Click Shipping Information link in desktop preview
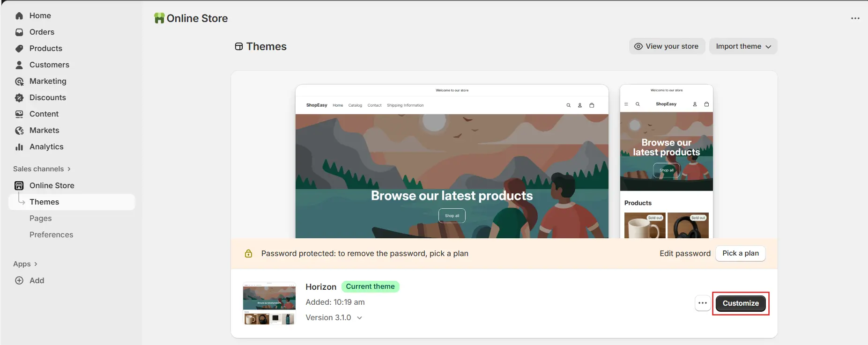Image resolution: width=868 pixels, height=345 pixels. 405,105
